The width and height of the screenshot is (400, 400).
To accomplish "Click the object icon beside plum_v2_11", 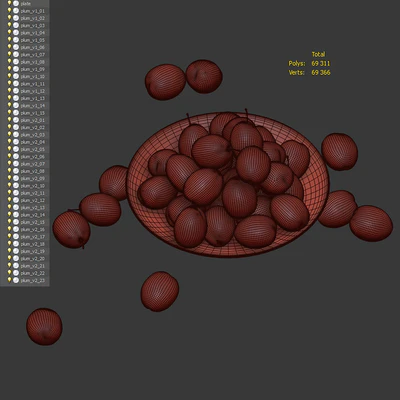I will pyautogui.click(x=16, y=193).
